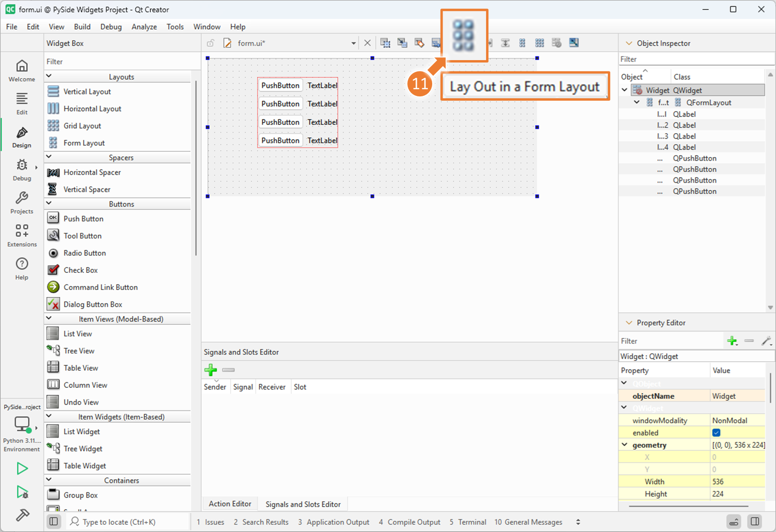
Task: Click the small Form Layout toolbar icon
Action: tap(522, 43)
